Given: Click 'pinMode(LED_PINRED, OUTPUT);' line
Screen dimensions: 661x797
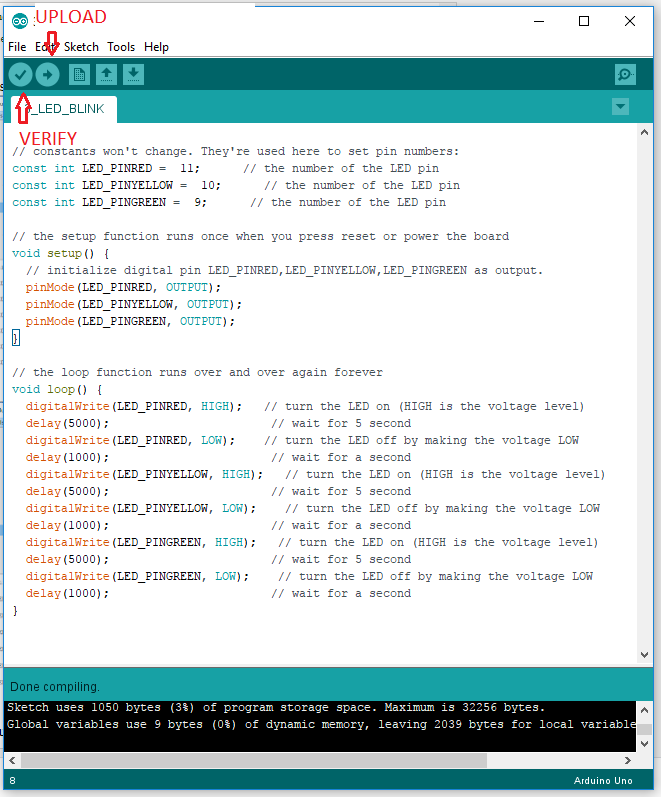Looking at the screenshot, I should coord(123,287).
